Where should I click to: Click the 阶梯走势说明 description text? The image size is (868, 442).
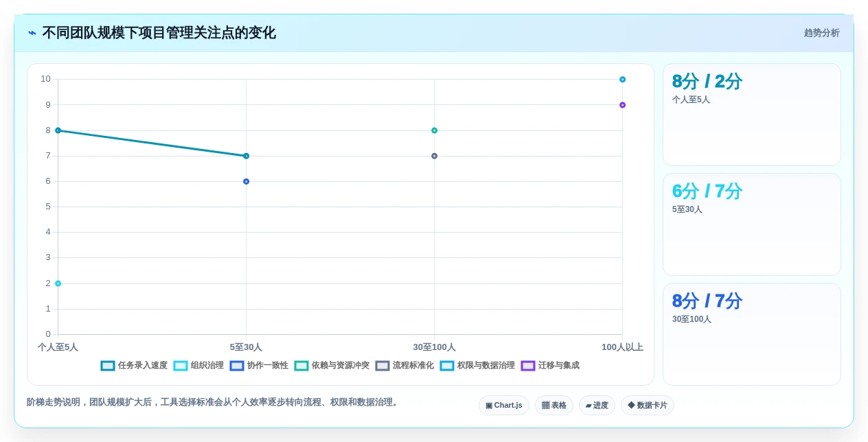[x=213, y=402]
